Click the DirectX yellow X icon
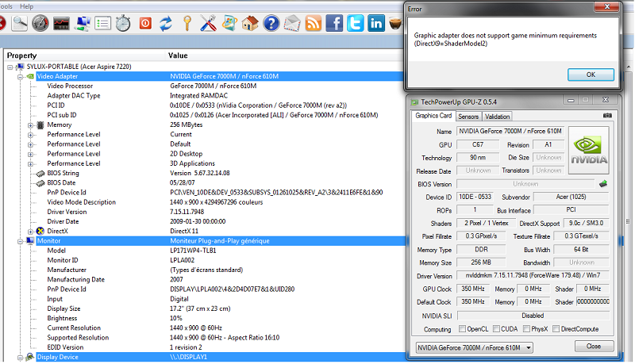 40,231
